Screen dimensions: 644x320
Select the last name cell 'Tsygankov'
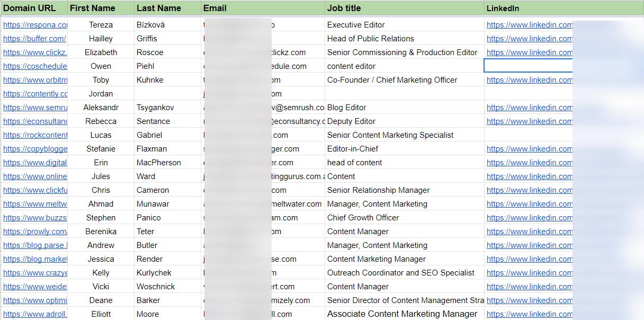point(167,108)
